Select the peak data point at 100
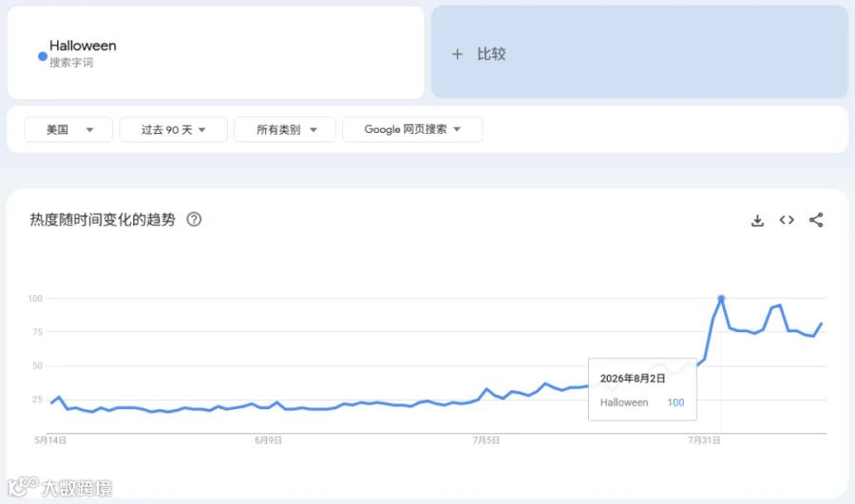This screenshot has height=504, width=855. click(721, 299)
